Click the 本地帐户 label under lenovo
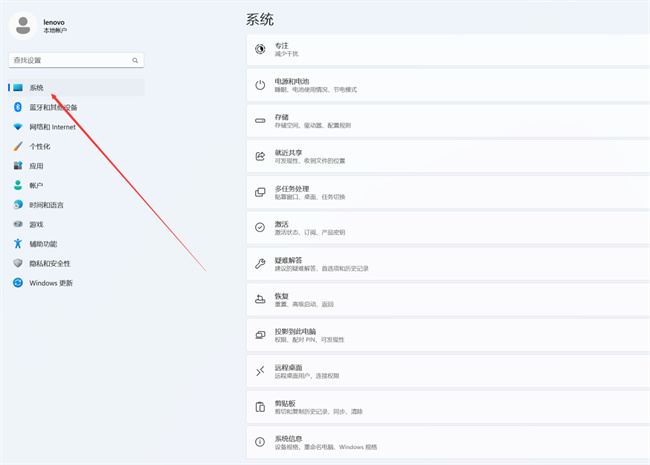 [55, 30]
